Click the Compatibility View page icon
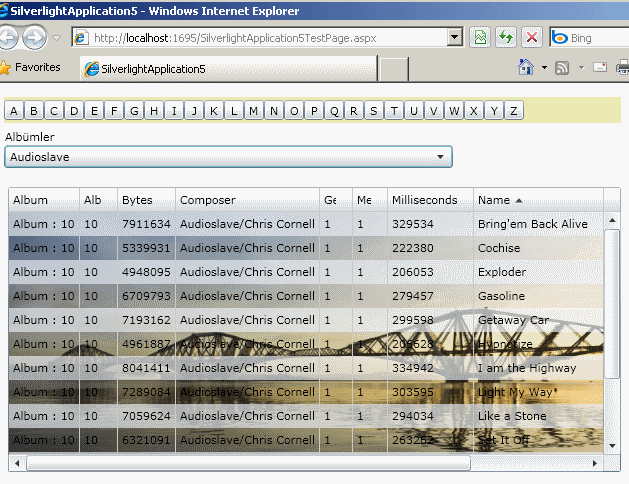 481,38
